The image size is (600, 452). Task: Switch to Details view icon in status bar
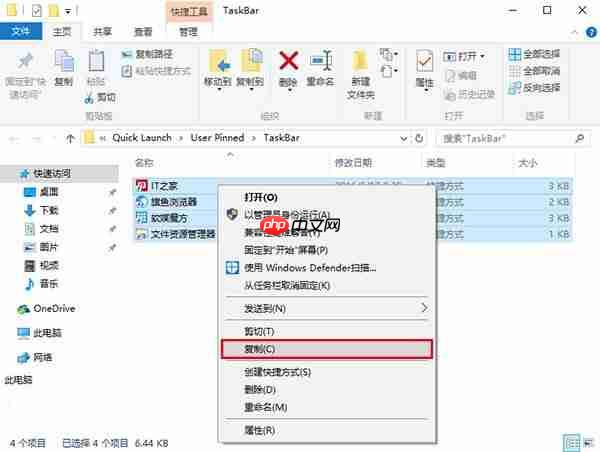coord(572,443)
